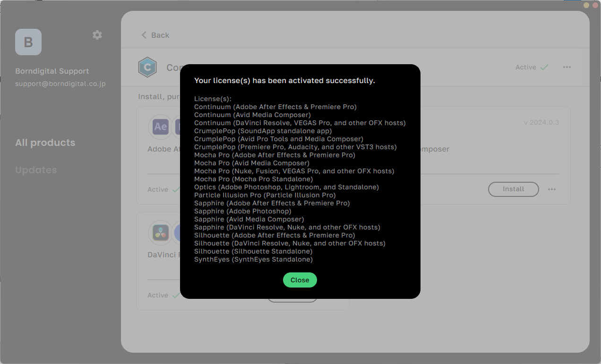Select the Borndigital Support account name
601x364 pixels.
52,71
